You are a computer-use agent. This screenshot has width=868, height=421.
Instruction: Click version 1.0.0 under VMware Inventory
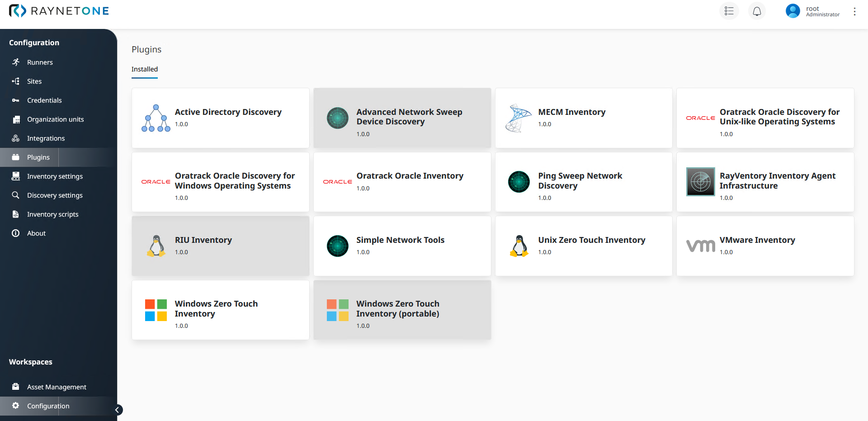coord(726,252)
